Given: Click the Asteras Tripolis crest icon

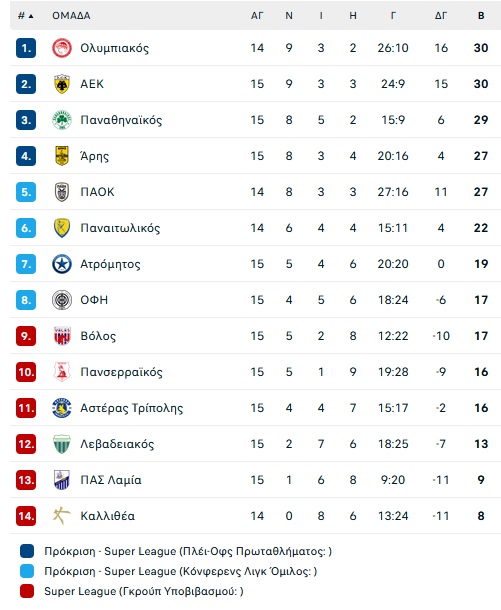Looking at the screenshot, I should [x=62, y=408].
